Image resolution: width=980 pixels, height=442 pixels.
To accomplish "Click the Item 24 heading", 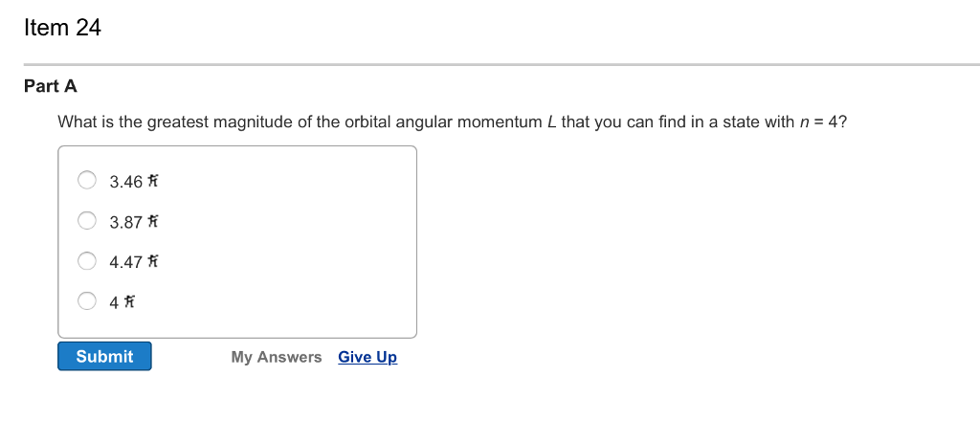I will (62, 29).
